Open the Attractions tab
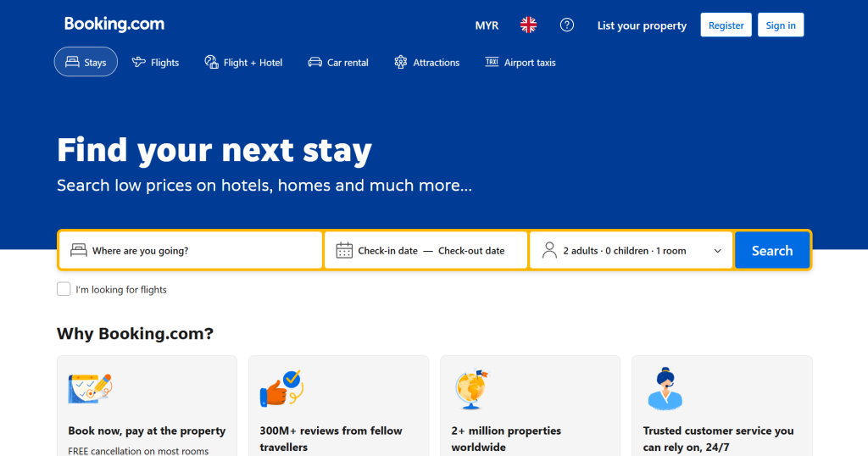This screenshot has height=456, width=868. (x=427, y=62)
